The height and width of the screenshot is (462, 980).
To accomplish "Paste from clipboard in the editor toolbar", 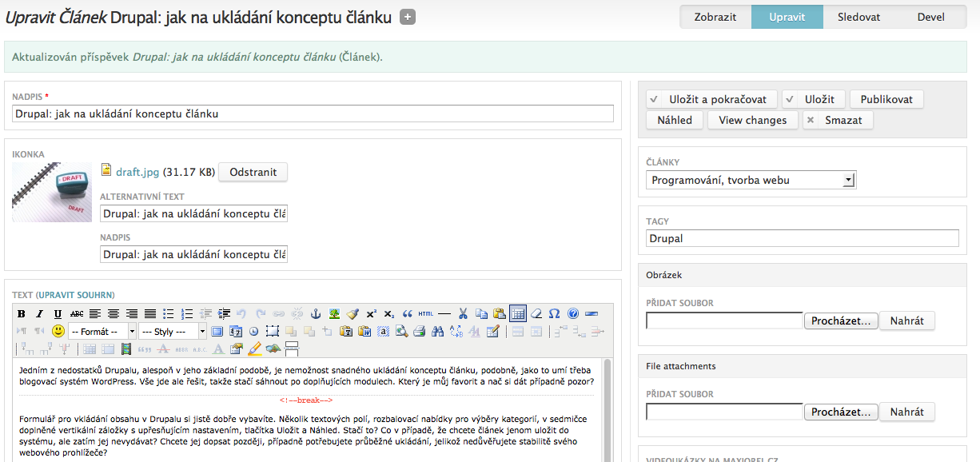I will pyautogui.click(x=500, y=313).
